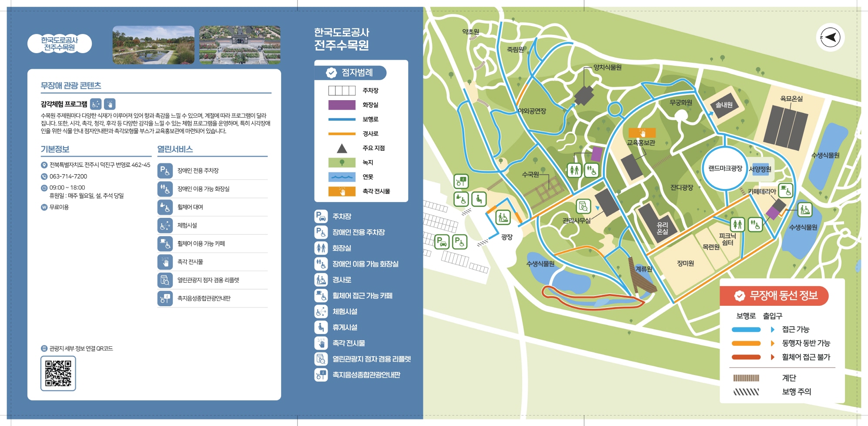Click the 휠체어 대여 icon in 열린서비스
Viewport: 868px width, 426px height.
click(x=165, y=207)
